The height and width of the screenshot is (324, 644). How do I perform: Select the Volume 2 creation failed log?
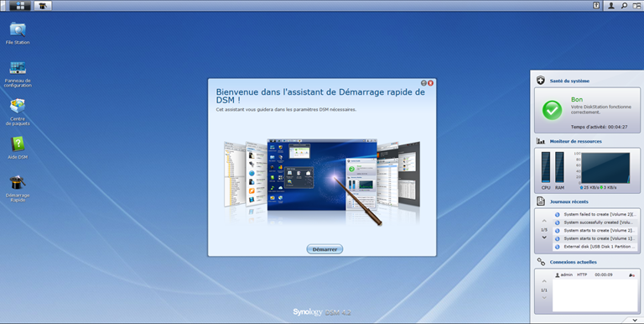595,214
